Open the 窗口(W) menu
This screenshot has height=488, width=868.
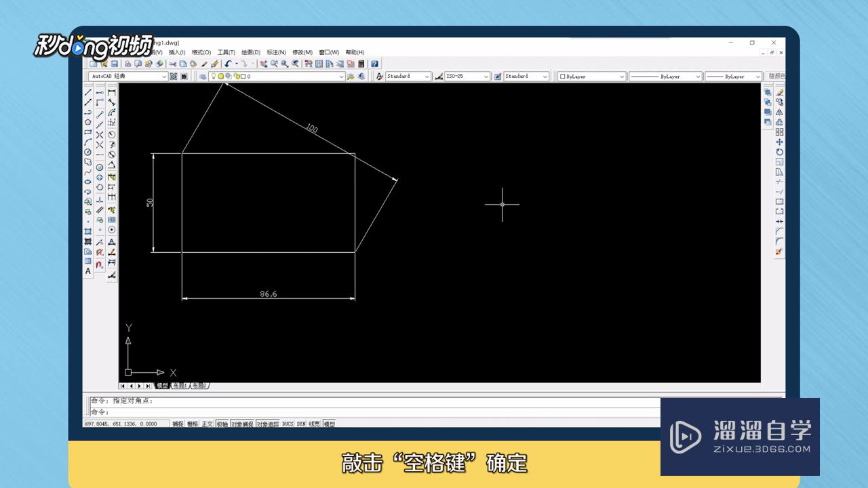pyautogui.click(x=329, y=52)
